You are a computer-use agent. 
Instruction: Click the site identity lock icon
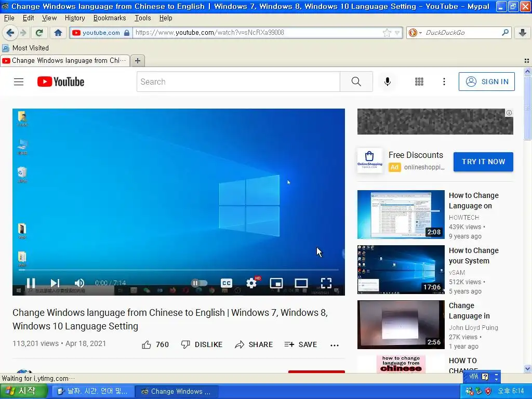[x=127, y=33]
